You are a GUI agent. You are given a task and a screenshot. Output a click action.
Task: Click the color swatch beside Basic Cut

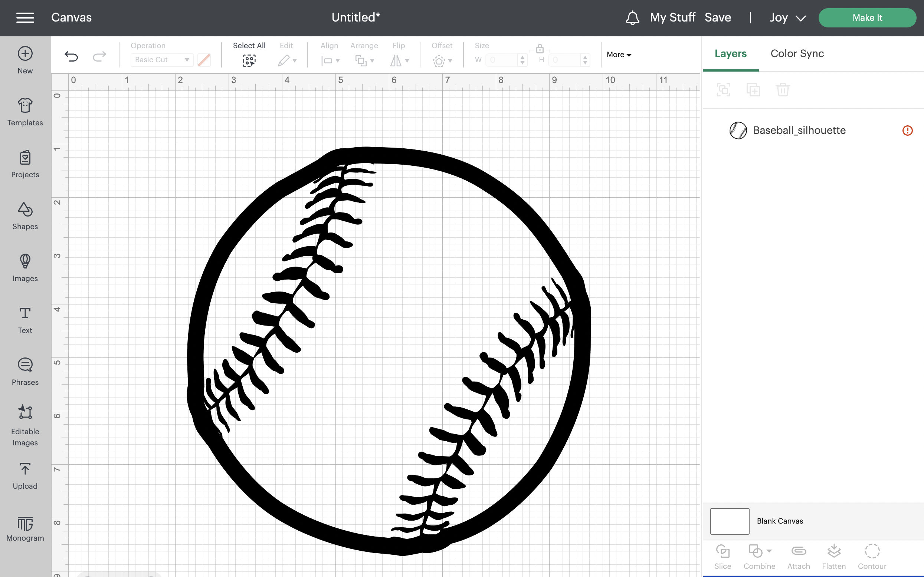click(203, 60)
